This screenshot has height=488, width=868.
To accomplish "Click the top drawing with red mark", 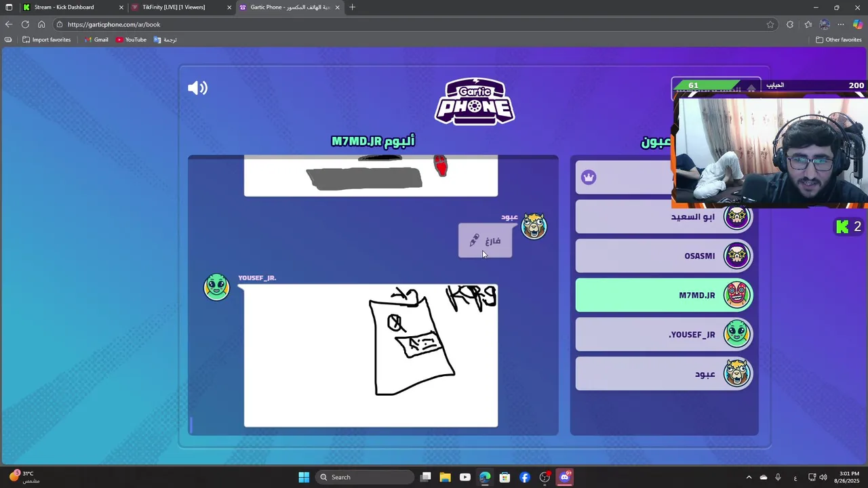I will (x=371, y=176).
